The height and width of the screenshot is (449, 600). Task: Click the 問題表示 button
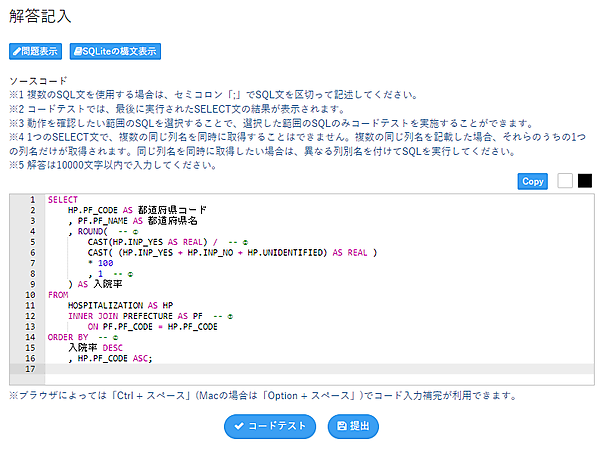(36, 51)
